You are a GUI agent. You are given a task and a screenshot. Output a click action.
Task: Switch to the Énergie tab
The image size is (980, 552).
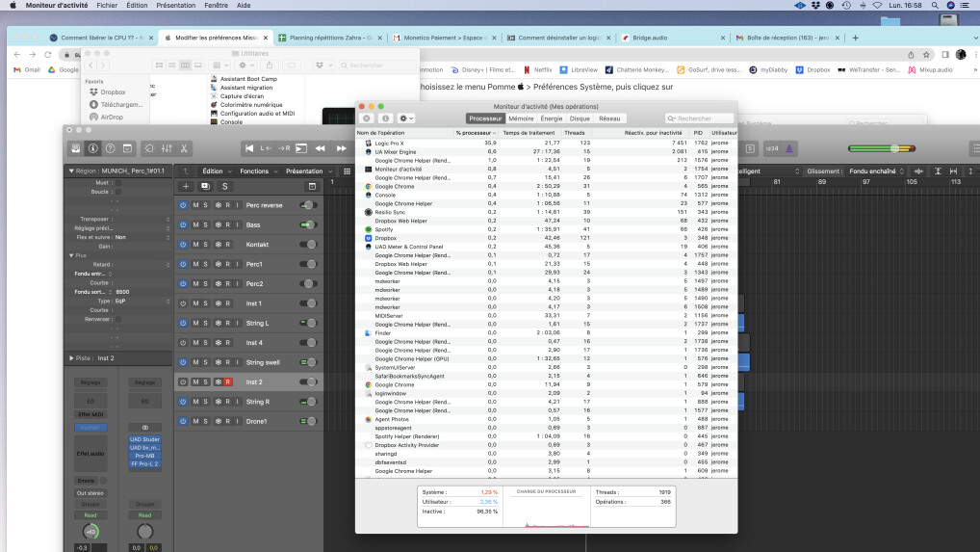point(552,118)
